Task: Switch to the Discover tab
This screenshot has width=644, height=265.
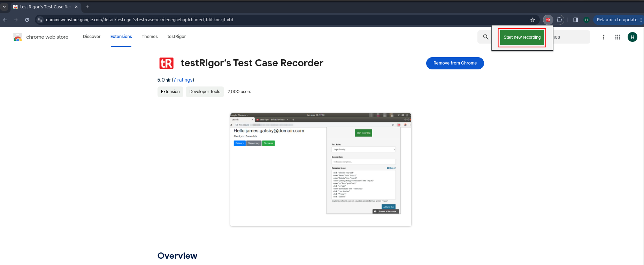Action: point(92,37)
